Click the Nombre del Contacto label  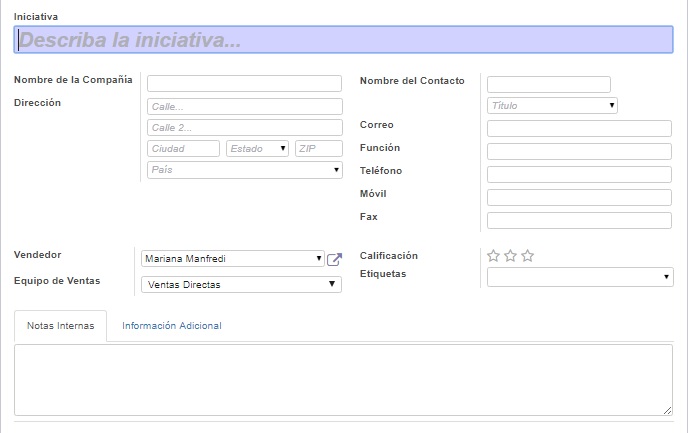(x=412, y=81)
